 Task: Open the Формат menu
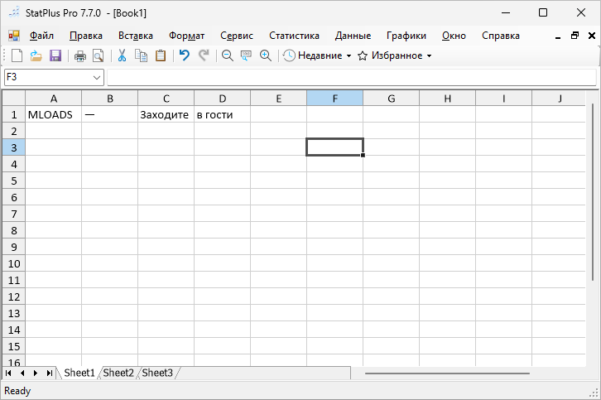(187, 36)
